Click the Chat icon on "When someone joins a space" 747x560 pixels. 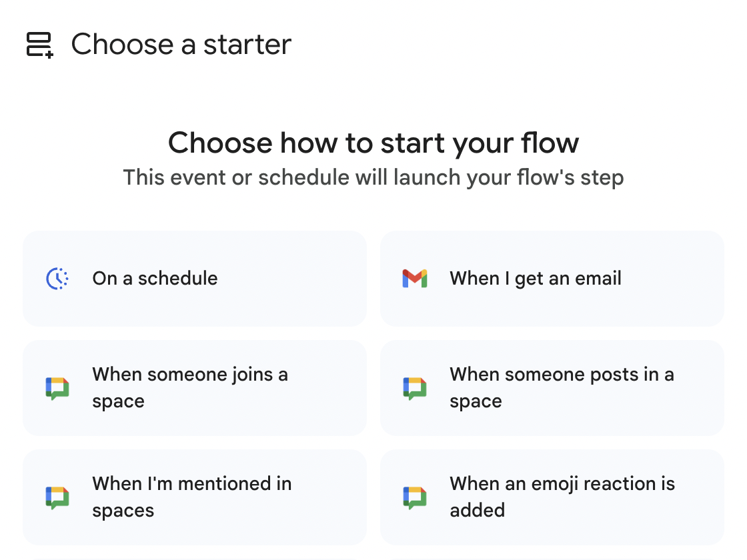[57, 387]
